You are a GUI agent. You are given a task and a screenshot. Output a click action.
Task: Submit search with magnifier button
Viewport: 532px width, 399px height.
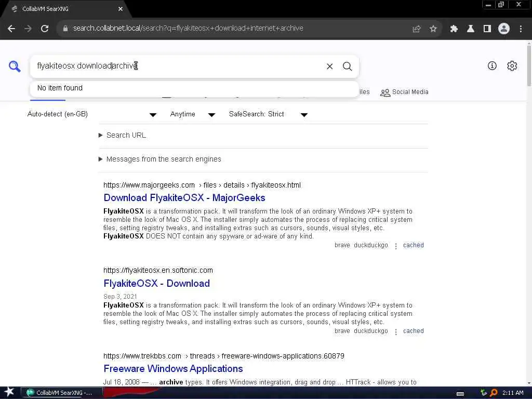click(x=347, y=66)
